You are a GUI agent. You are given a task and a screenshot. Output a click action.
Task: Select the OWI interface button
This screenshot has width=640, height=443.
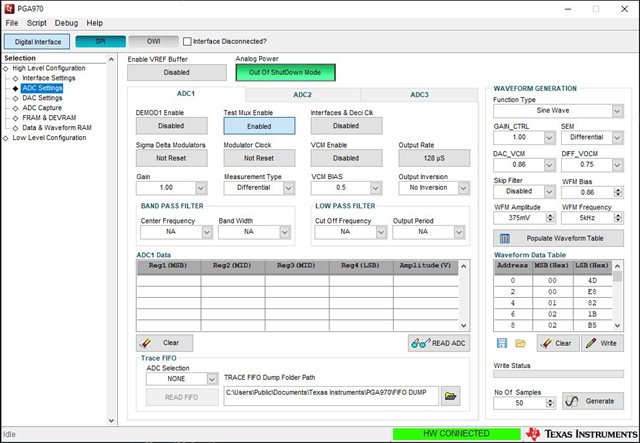tap(153, 41)
